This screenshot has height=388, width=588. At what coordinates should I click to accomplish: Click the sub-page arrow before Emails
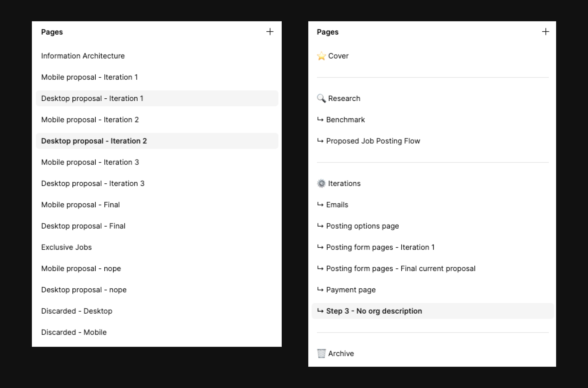point(320,205)
